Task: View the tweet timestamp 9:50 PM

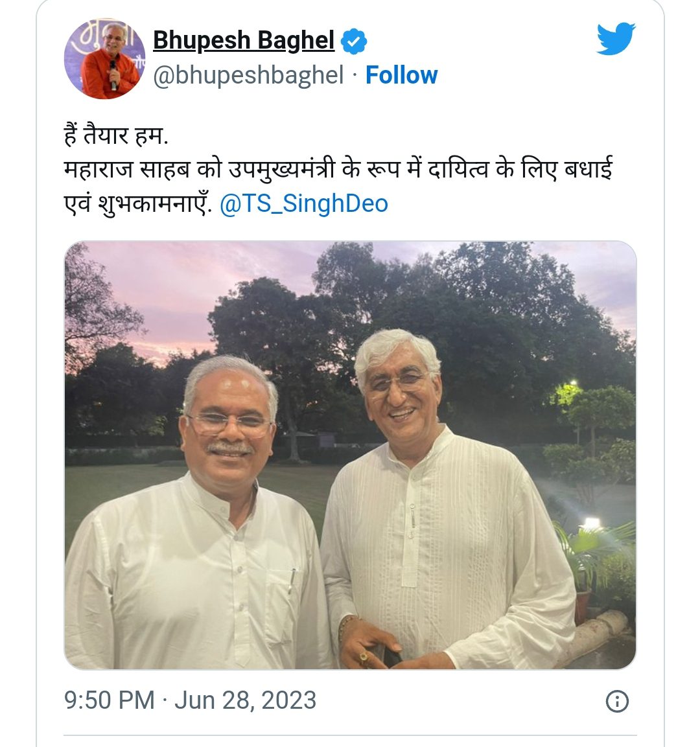Action: (x=110, y=700)
